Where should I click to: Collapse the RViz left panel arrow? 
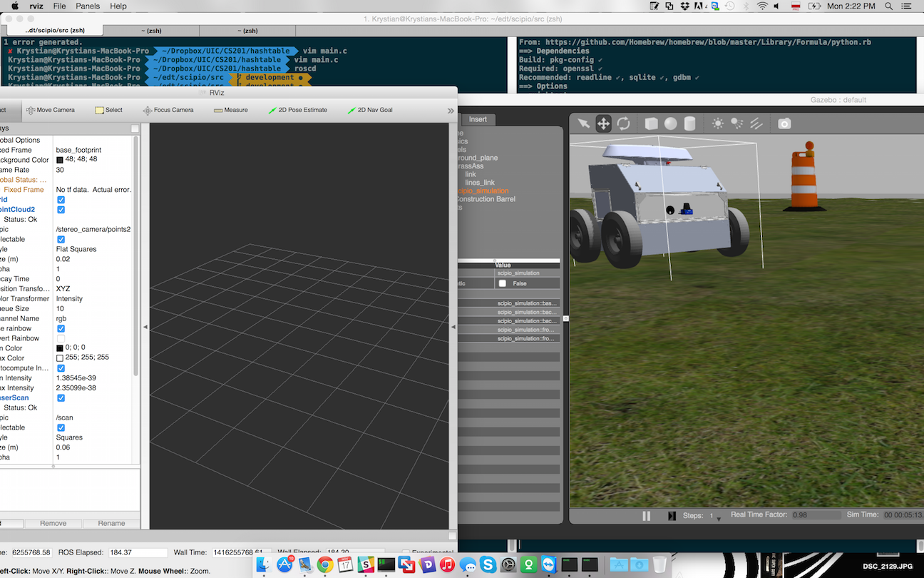click(x=145, y=327)
